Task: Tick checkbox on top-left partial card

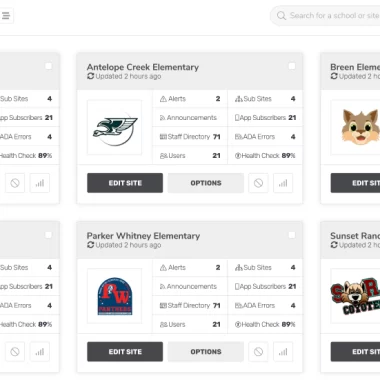Action: 48,66
